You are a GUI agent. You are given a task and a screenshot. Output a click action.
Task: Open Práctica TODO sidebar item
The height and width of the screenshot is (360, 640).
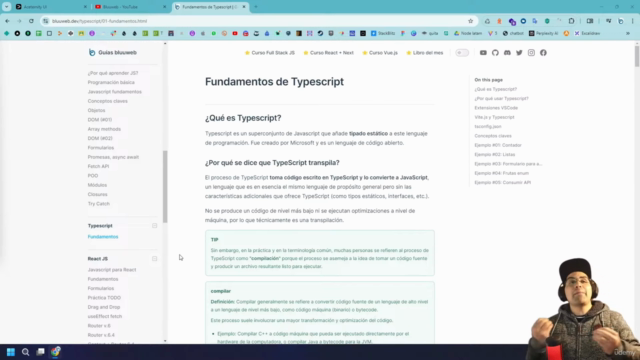click(104, 298)
